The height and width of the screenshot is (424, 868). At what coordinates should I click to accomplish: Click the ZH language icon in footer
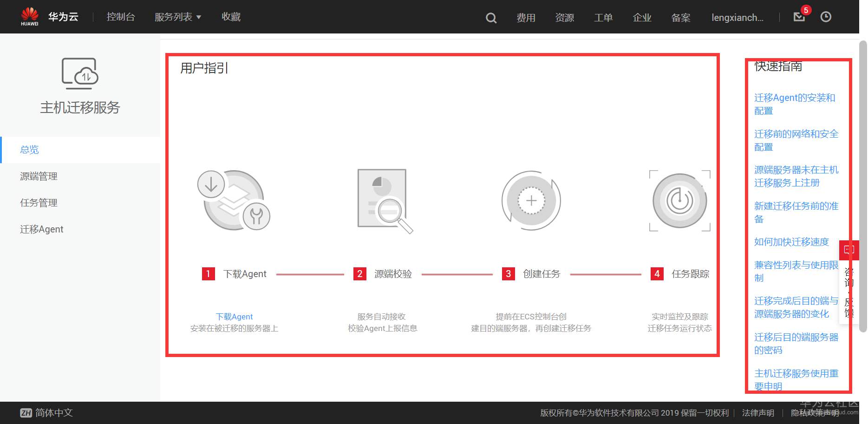click(x=26, y=413)
